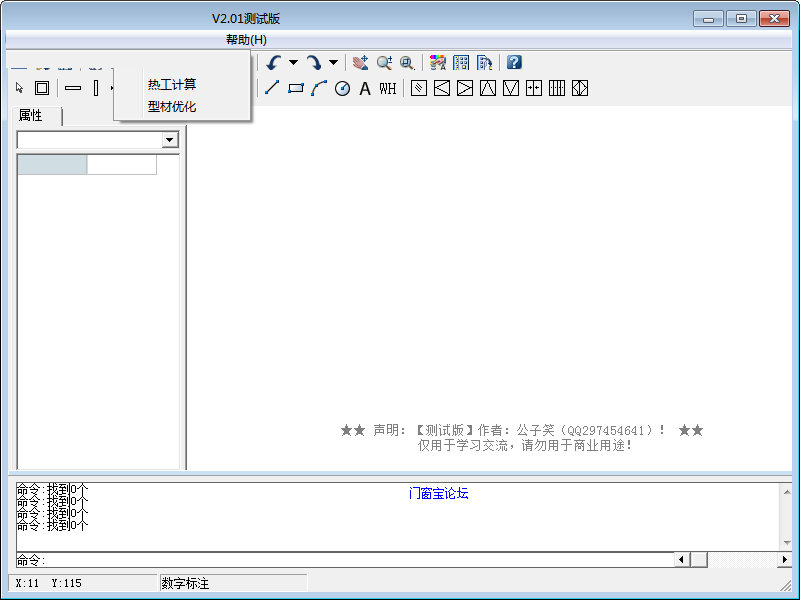The height and width of the screenshot is (600, 800).
Task: Expand the properties panel combo box
Action: pyautogui.click(x=169, y=140)
